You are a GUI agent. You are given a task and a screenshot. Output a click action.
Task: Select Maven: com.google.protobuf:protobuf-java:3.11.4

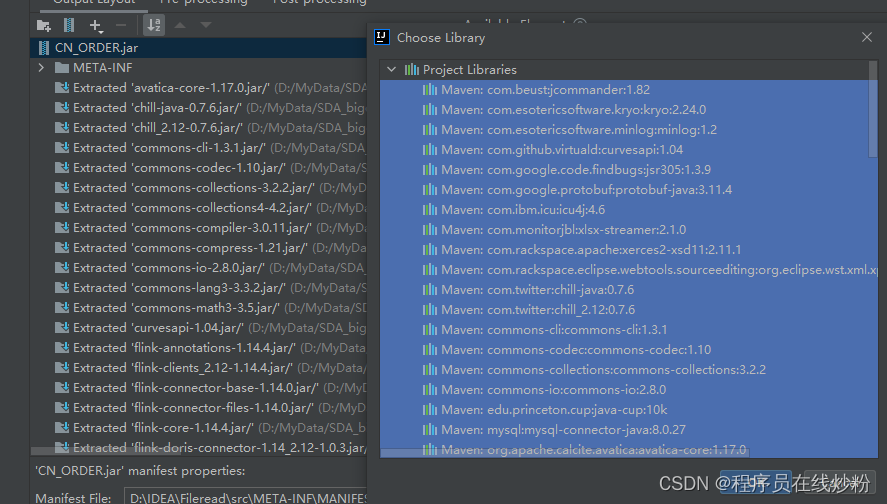[625, 189]
